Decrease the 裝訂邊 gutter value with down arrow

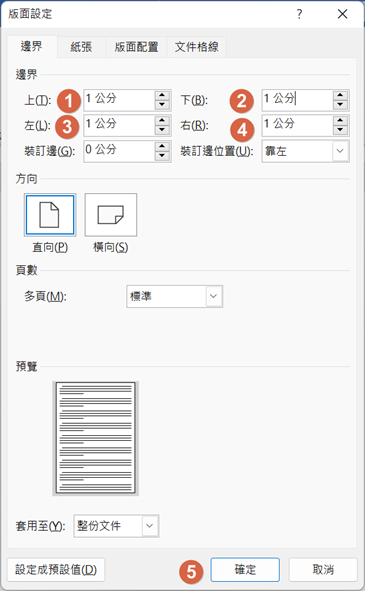pyautogui.click(x=162, y=156)
